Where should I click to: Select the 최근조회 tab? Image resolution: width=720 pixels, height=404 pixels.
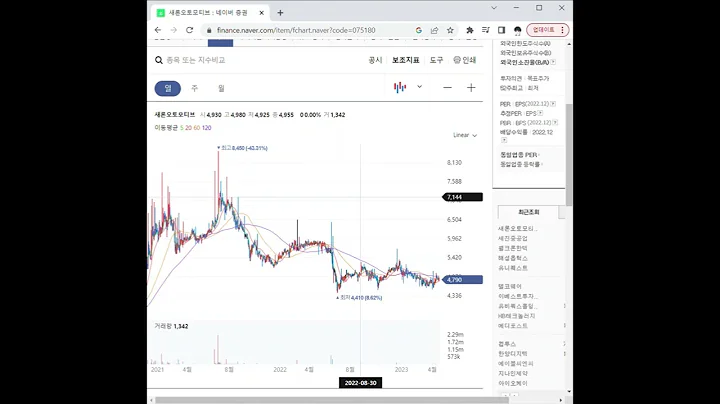pyautogui.click(x=529, y=212)
